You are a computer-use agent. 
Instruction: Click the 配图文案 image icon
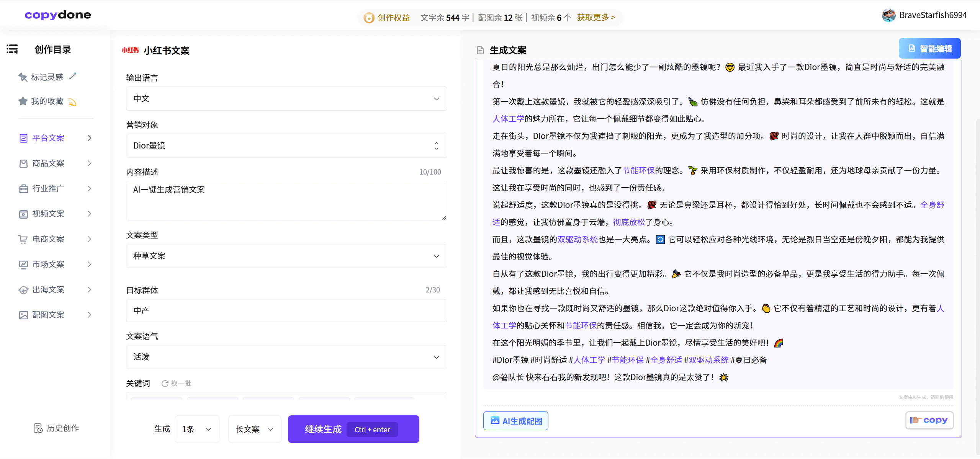[x=23, y=315]
